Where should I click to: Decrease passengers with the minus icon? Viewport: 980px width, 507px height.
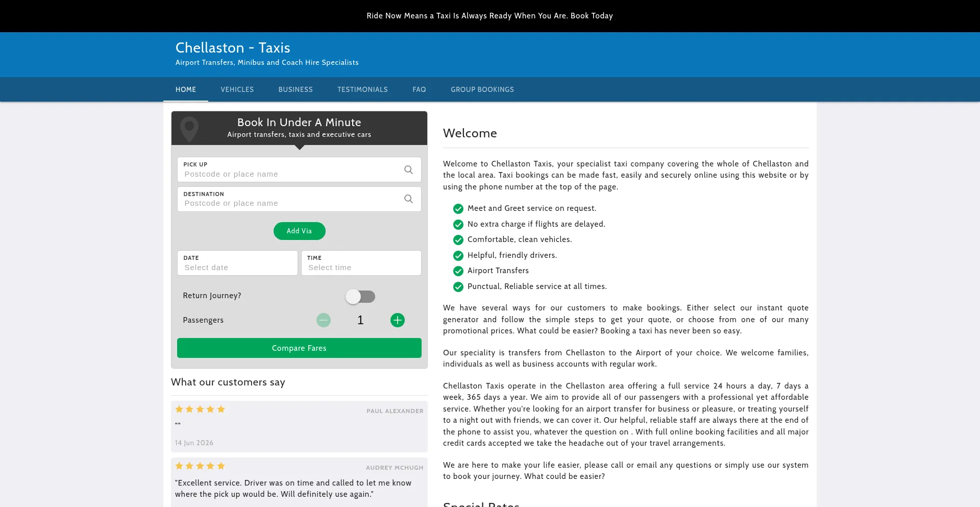point(324,320)
